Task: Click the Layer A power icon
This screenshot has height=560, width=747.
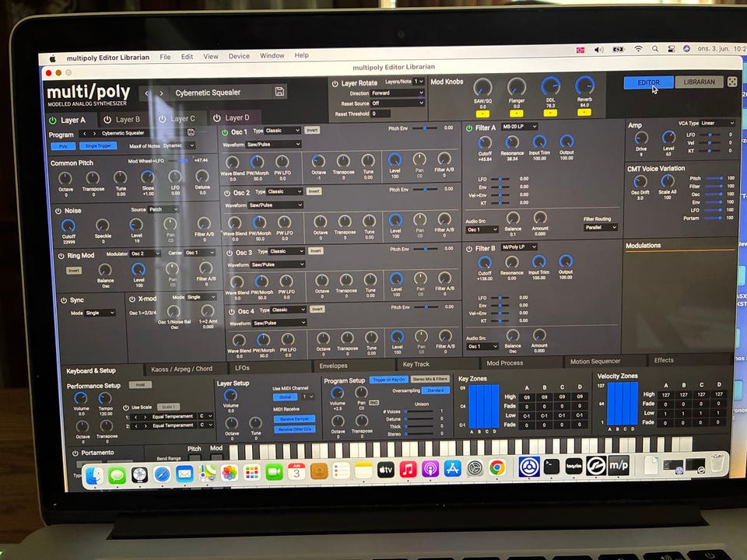Action: click(x=53, y=121)
